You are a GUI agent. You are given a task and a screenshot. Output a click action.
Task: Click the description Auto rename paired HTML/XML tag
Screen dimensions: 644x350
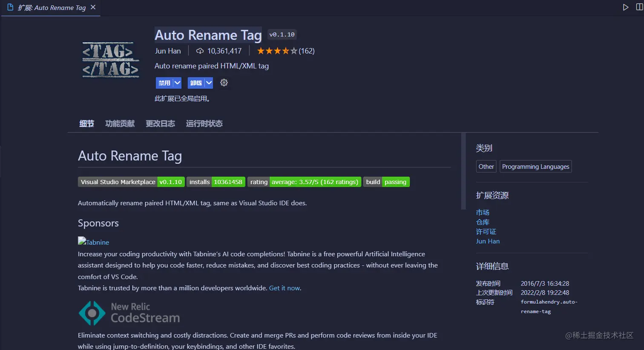coord(212,66)
